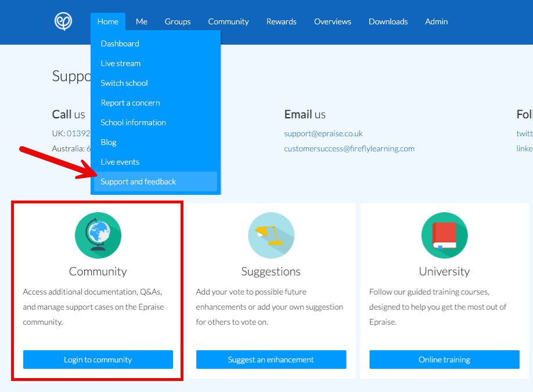Select Dashboard from the Home menu
This screenshot has height=392, width=533.
pos(120,43)
